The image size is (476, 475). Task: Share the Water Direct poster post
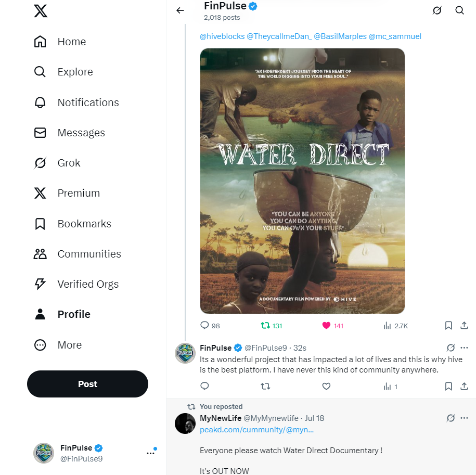pos(464,326)
